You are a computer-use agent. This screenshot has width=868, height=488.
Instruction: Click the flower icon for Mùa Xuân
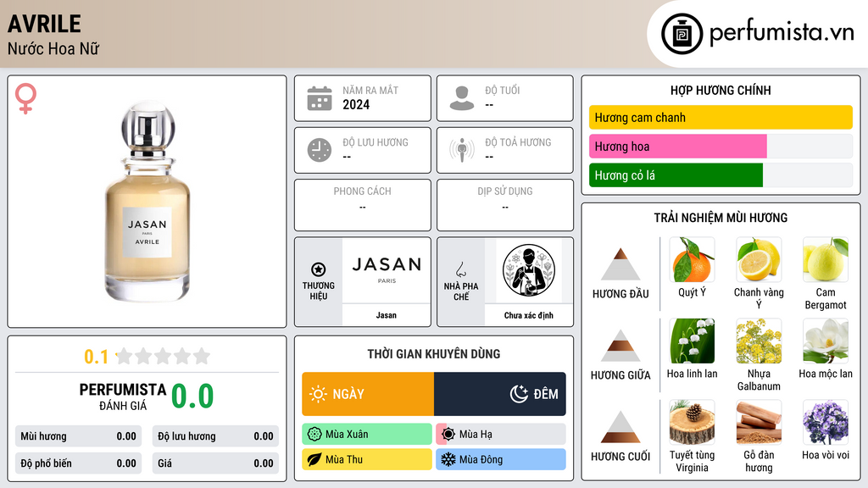pyautogui.click(x=314, y=435)
